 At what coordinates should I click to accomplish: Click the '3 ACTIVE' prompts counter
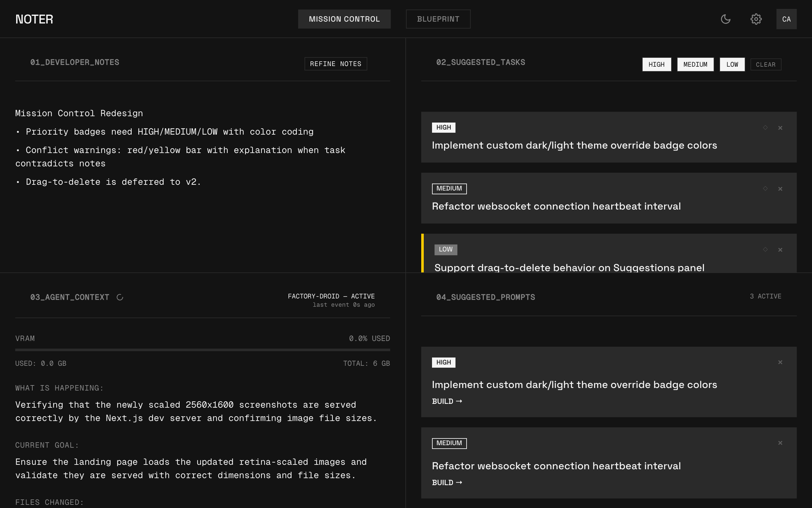tap(766, 296)
